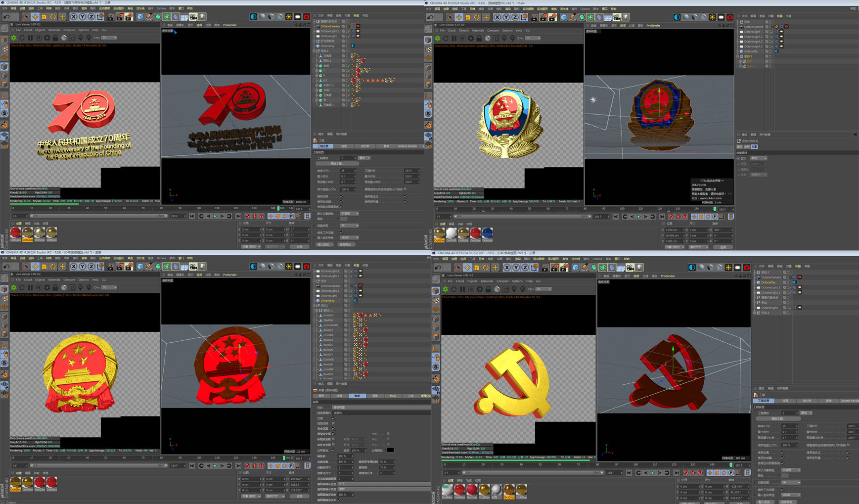The image size is (859, 504).
Task: Select OctaneSky in hammer-sickle object manager
Action: pos(769,282)
